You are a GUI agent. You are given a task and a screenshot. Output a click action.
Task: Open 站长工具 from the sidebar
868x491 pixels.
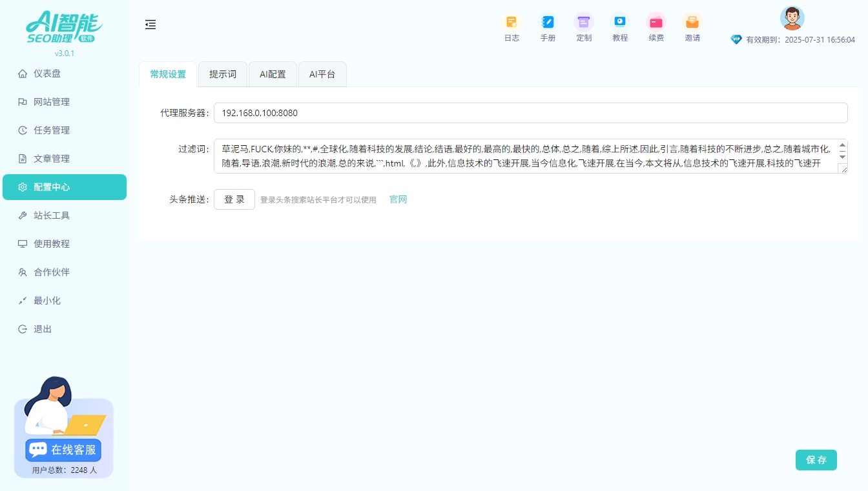[x=50, y=215]
